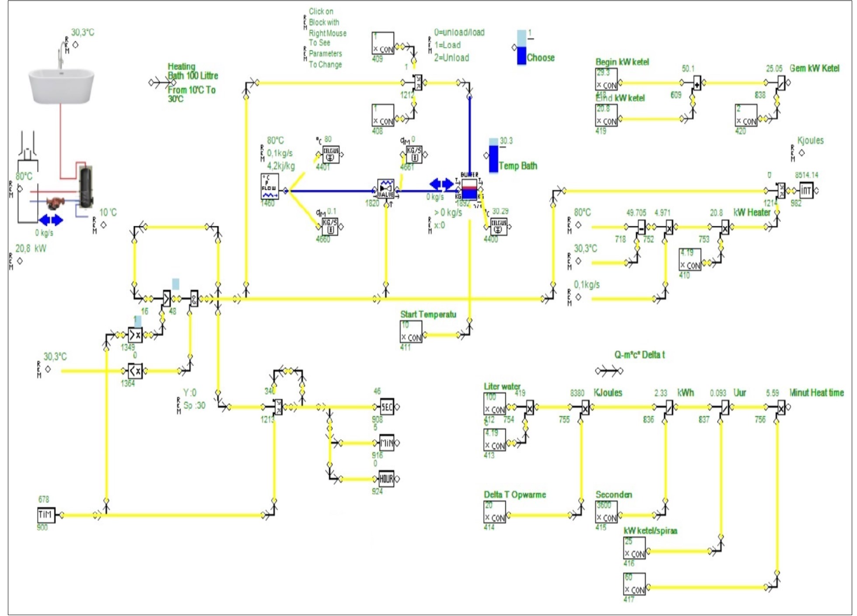This screenshot has height=616, width=857.
Task: Click the bathtub picture
Action: point(61,85)
